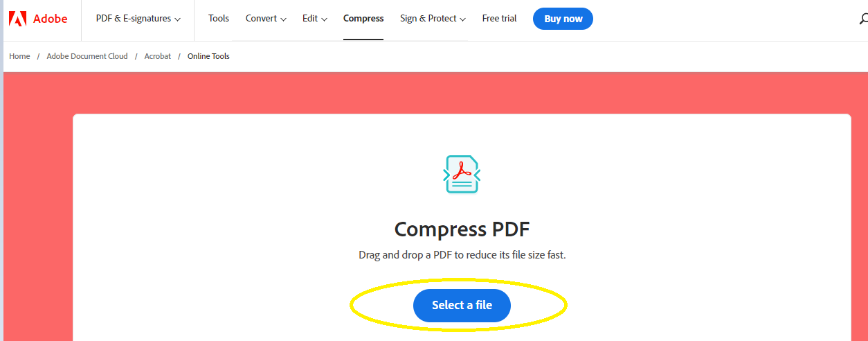This screenshot has width=868, height=341.
Task: Select the Compress tab in navigation
Action: pos(363,19)
